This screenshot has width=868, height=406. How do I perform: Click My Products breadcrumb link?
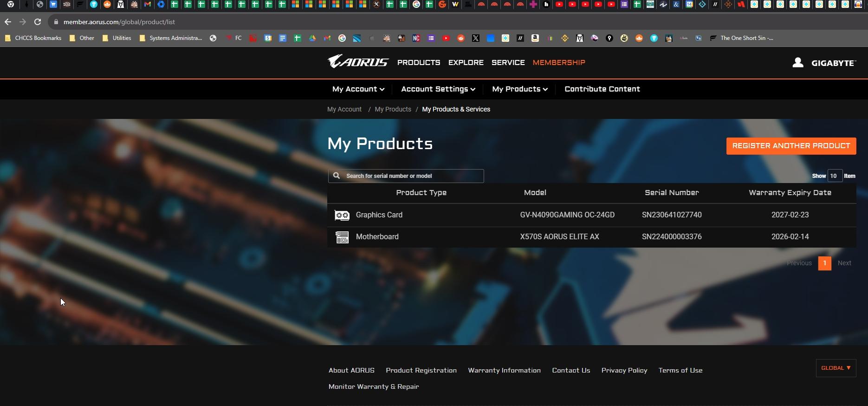[x=393, y=110]
